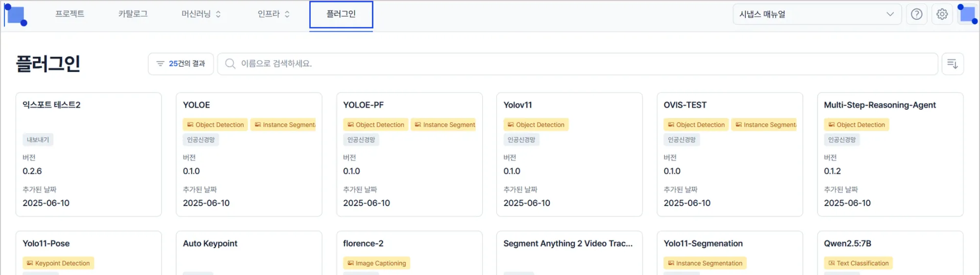Click the app logo at top left

pyautogui.click(x=16, y=15)
